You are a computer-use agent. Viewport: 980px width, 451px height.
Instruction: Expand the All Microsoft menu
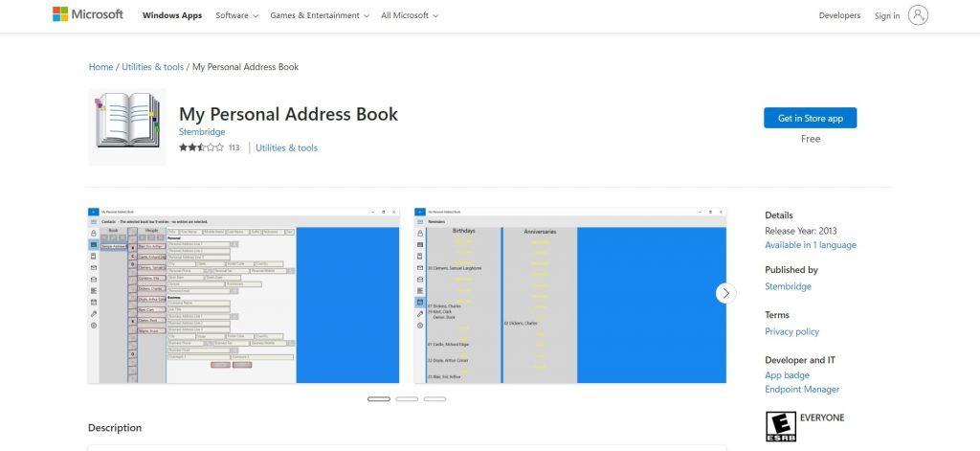410,15
